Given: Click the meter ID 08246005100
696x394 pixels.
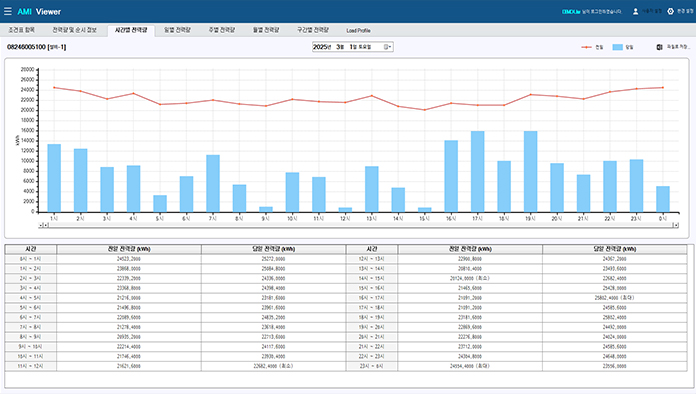Looking at the screenshot, I should pyautogui.click(x=26, y=47).
